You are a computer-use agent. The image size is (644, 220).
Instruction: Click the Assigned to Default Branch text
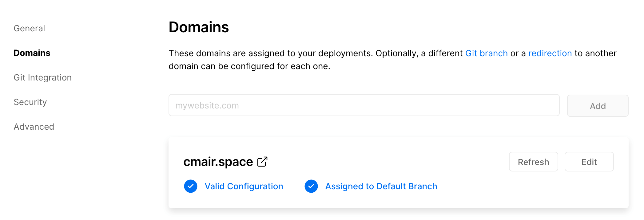381,186
